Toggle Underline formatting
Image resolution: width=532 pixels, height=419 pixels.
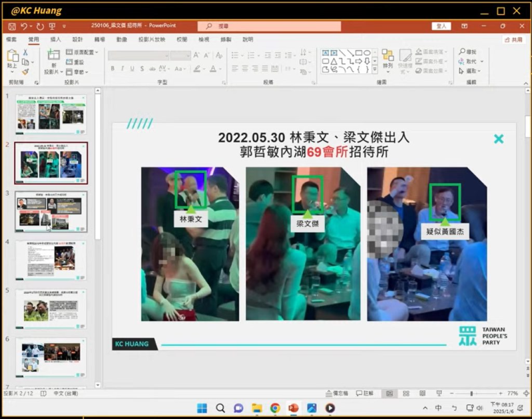coord(132,69)
